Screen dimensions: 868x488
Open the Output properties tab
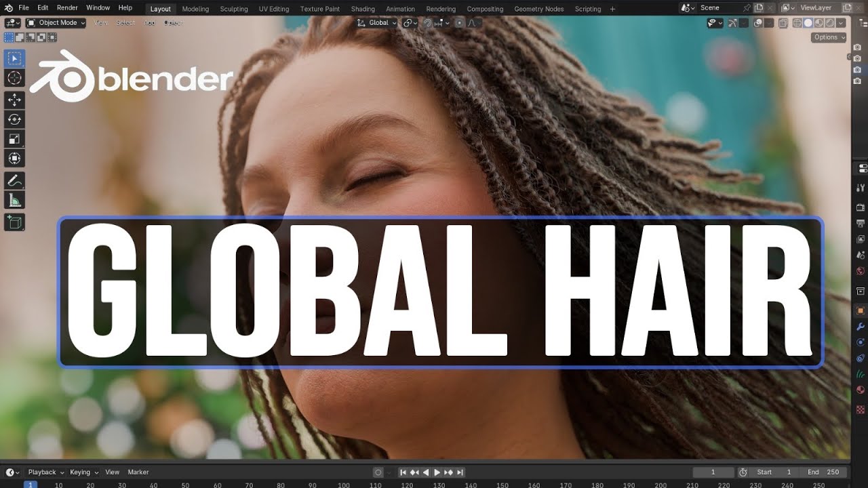pyautogui.click(x=861, y=223)
